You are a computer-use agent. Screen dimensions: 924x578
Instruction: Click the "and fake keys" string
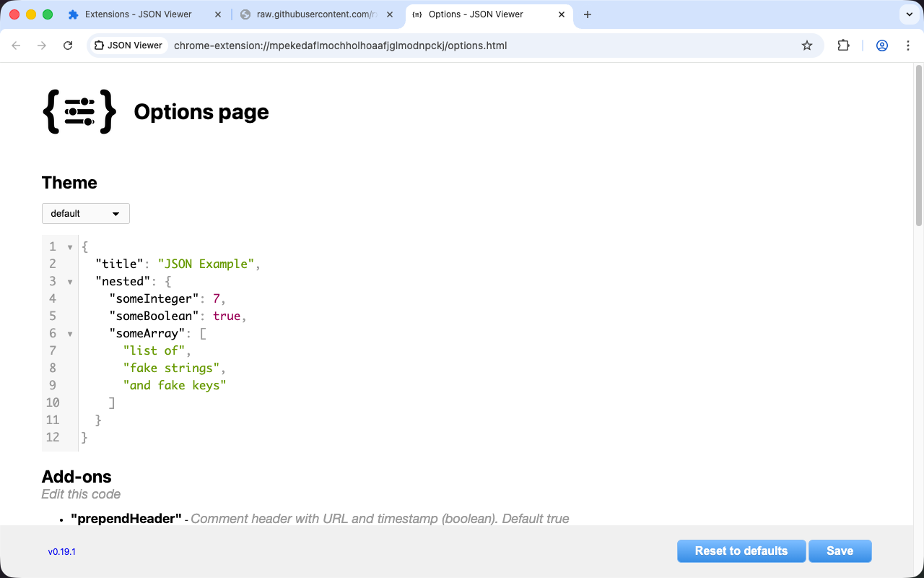[175, 385]
